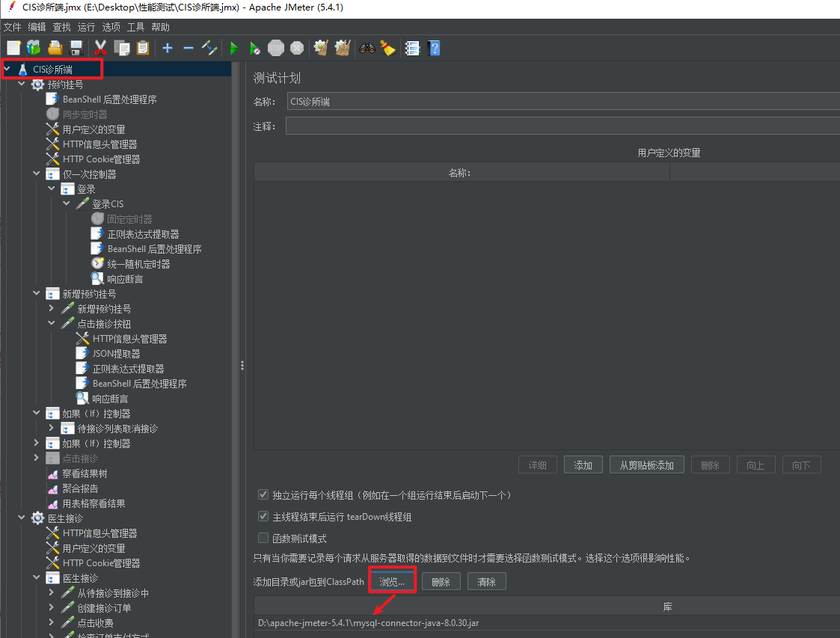Select the 统一随机定时器 timer element
The image size is (840, 638).
click(x=138, y=264)
